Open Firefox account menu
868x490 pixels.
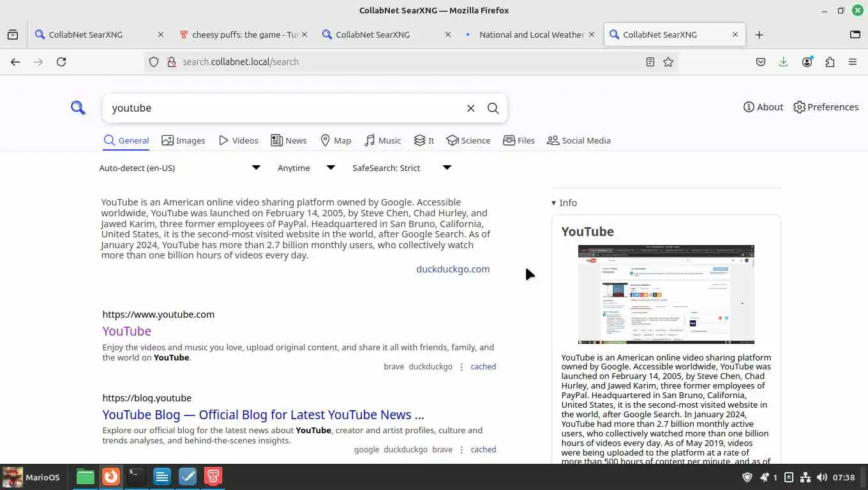click(x=807, y=62)
